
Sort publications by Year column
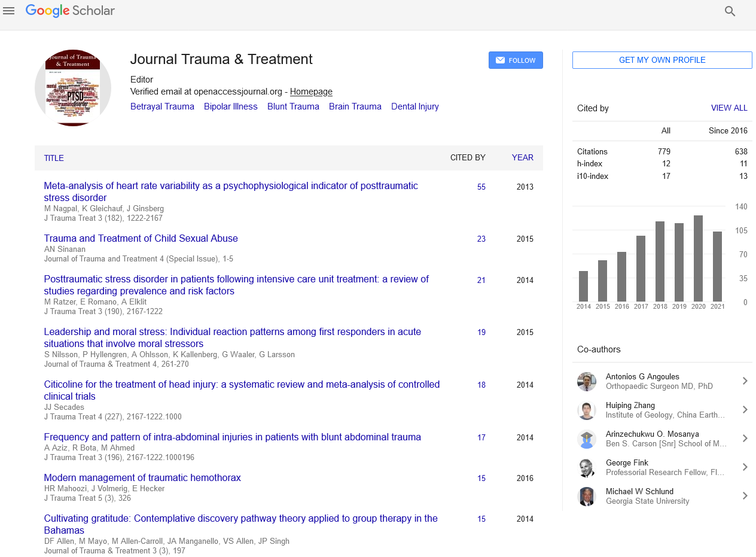point(522,158)
